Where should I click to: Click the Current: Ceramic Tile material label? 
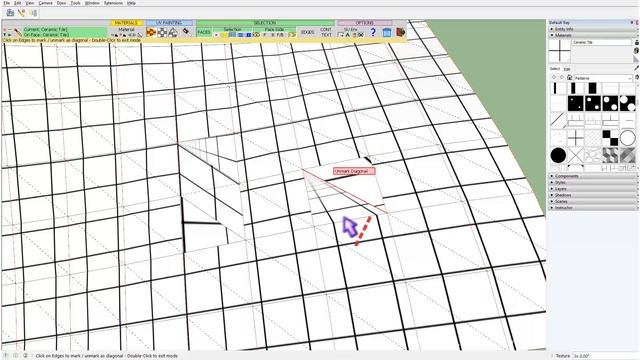tap(46, 29)
